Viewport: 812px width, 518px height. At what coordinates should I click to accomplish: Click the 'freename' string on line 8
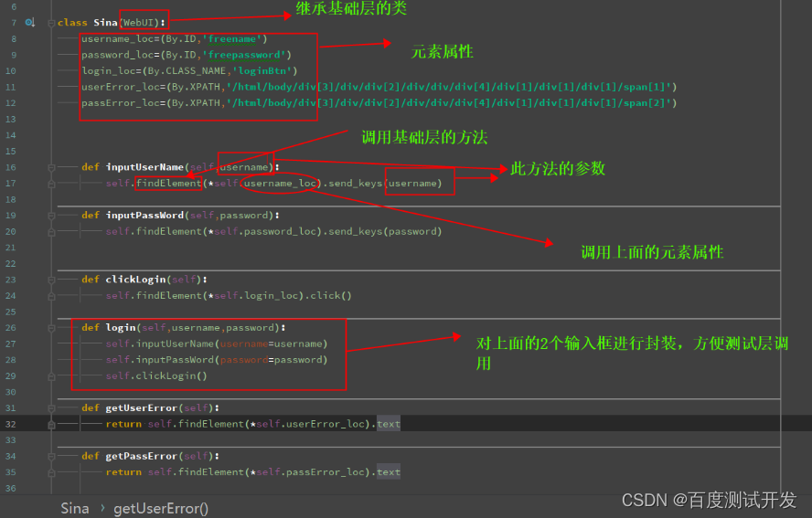point(232,38)
